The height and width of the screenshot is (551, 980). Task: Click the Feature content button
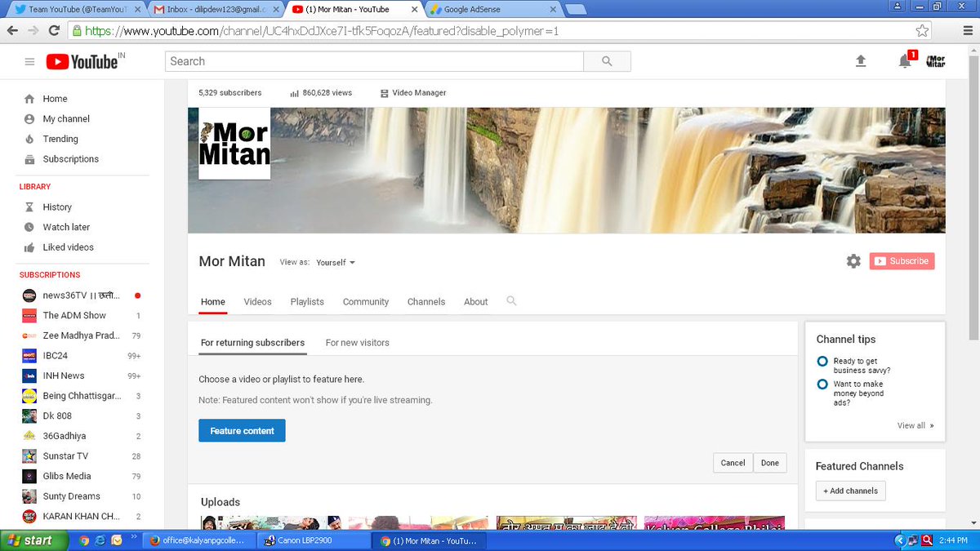pyautogui.click(x=242, y=431)
